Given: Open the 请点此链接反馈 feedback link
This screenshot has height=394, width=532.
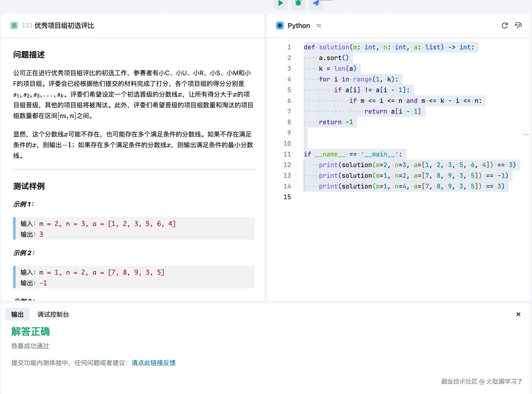Looking at the screenshot, I should [x=153, y=363].
